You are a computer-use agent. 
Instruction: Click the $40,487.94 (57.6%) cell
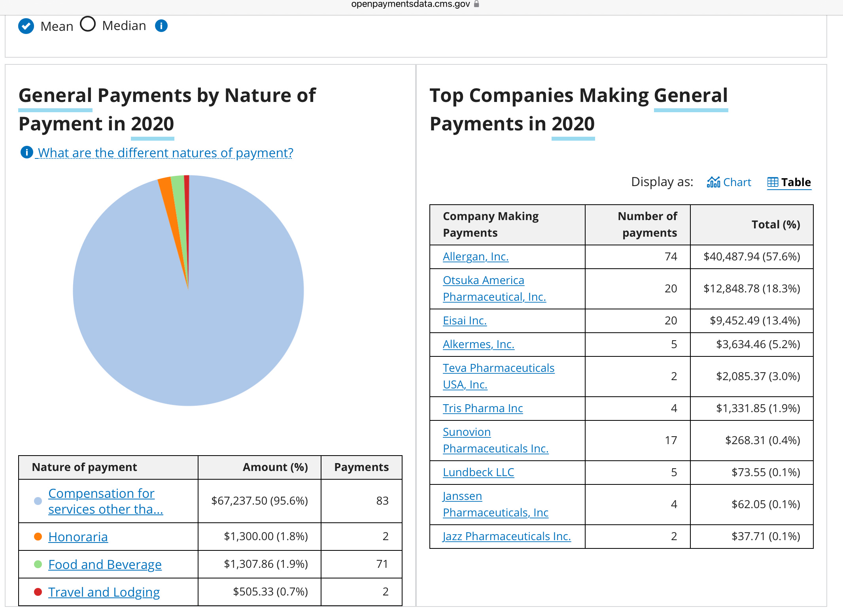pos(752,257)
